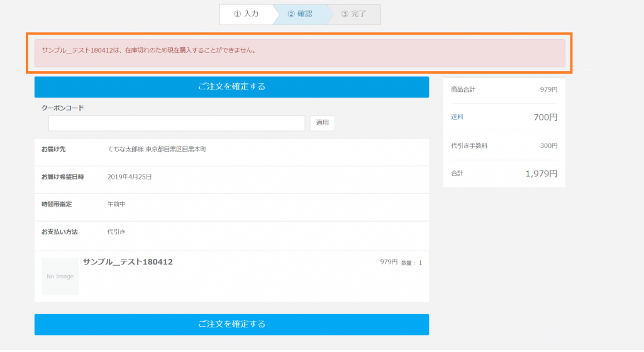Click the 1,979円 total amount
644x352 pixels.
541,173
